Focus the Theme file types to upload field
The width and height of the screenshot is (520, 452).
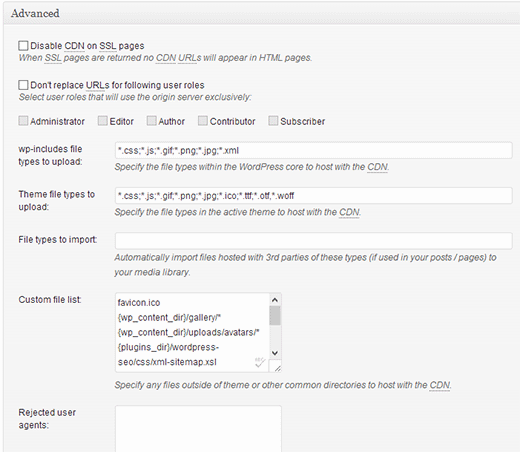[x=313, y=196]
